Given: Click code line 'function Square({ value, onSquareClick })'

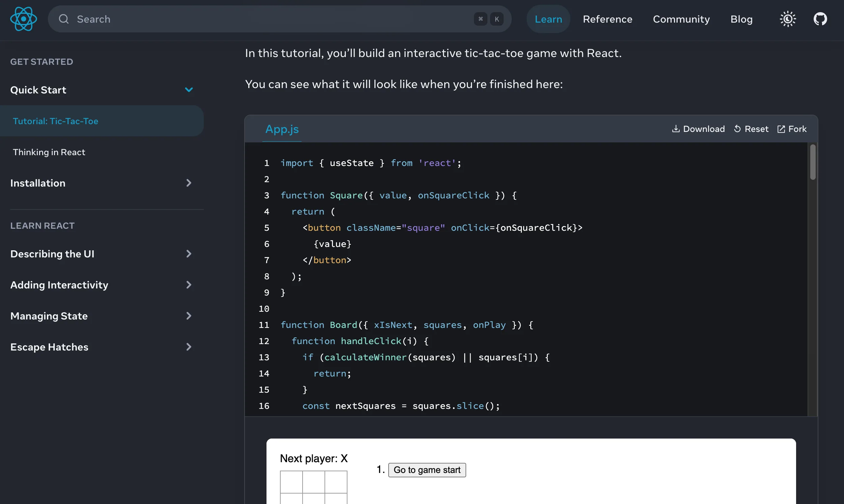Looking at the screenshot, I should click(399, 195).
